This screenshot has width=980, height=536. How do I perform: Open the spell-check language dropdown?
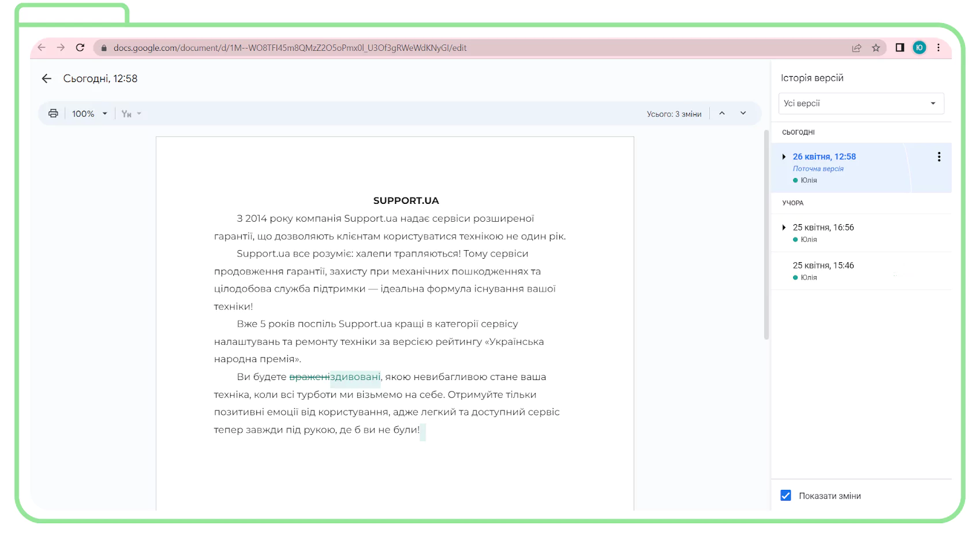click(131, 114)
